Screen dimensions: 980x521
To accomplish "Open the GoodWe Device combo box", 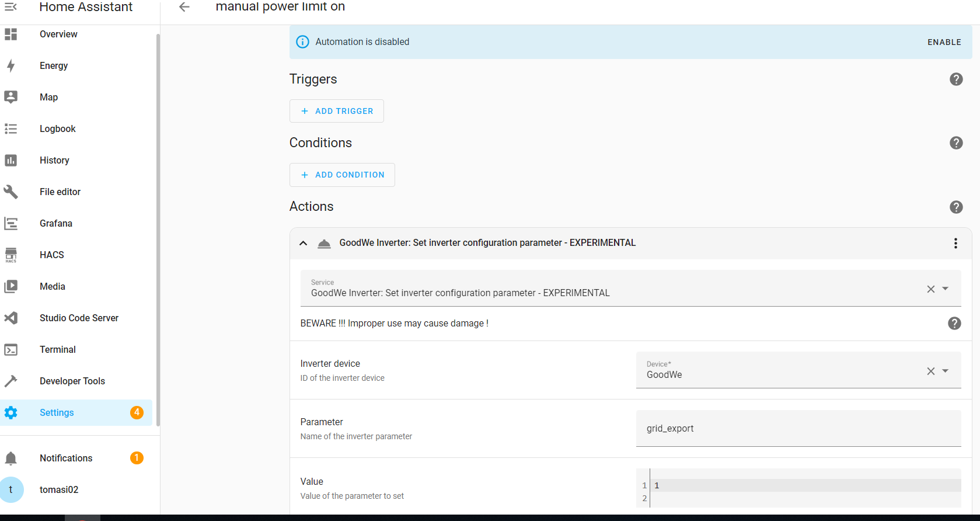I will point(798,370).
